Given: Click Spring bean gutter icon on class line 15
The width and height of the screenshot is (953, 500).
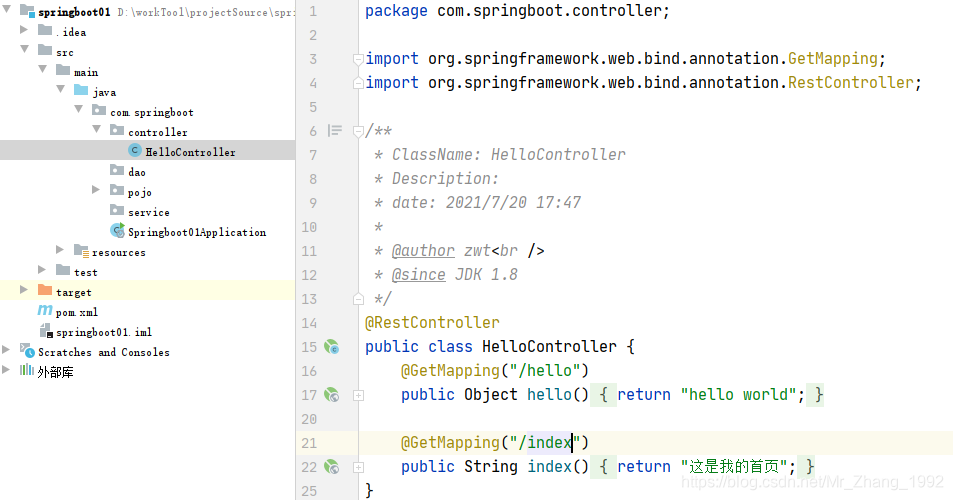Looking at the screenshot, I should coord(331,347).
